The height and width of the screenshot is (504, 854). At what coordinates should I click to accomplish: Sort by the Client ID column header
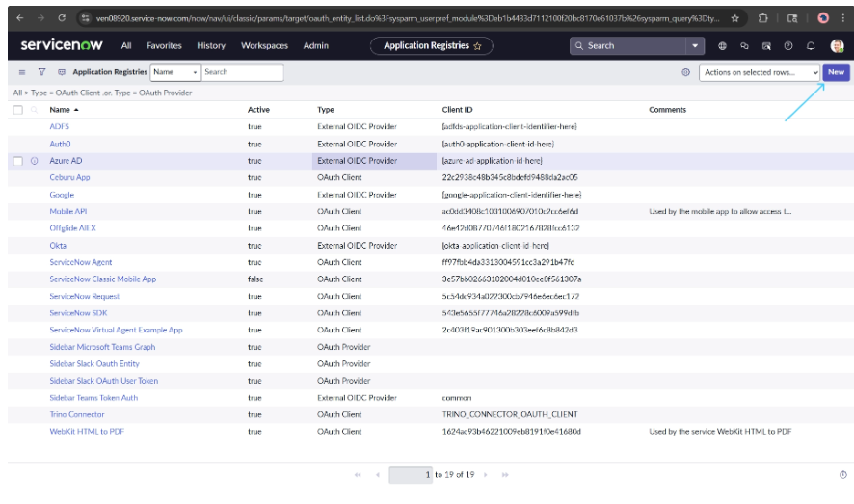tap(457, 110)
